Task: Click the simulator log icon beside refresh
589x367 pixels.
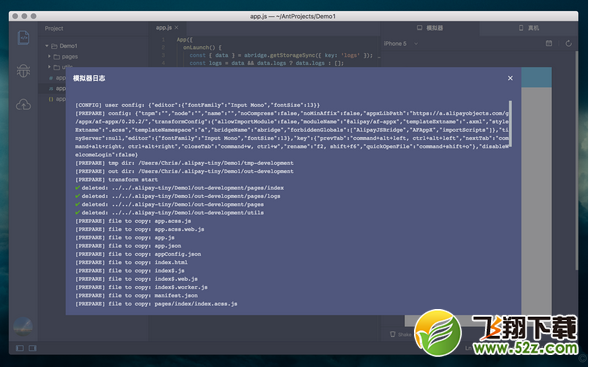Action: [x=549, y=44]
